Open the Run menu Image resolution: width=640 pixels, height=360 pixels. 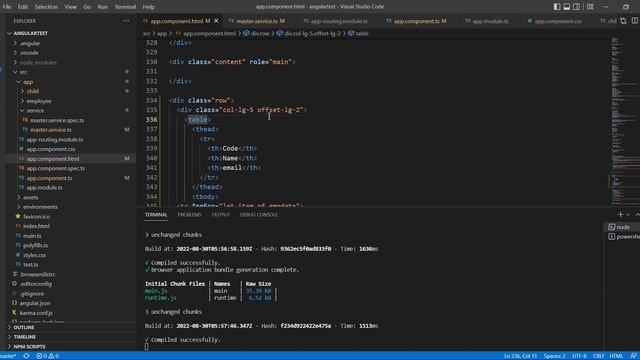point(102,7)
